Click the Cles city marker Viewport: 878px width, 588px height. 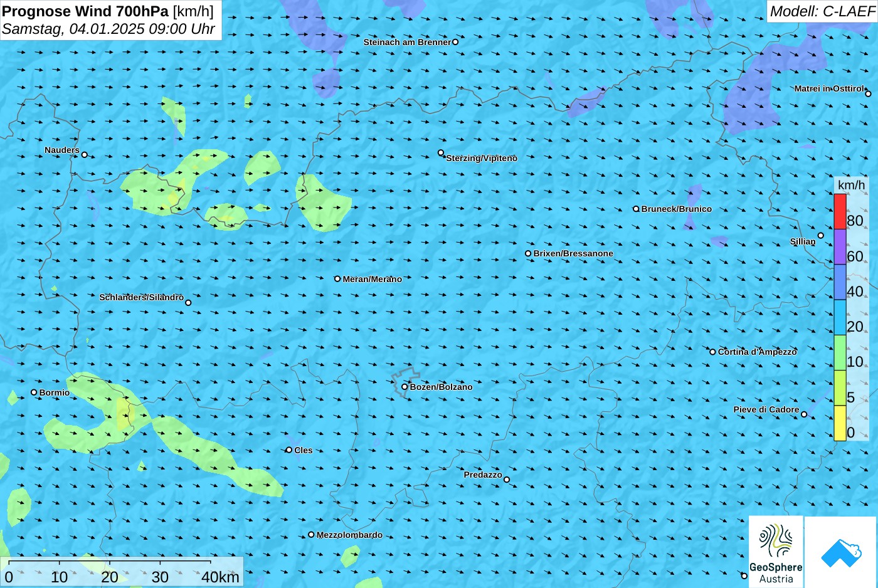point(289,449)
